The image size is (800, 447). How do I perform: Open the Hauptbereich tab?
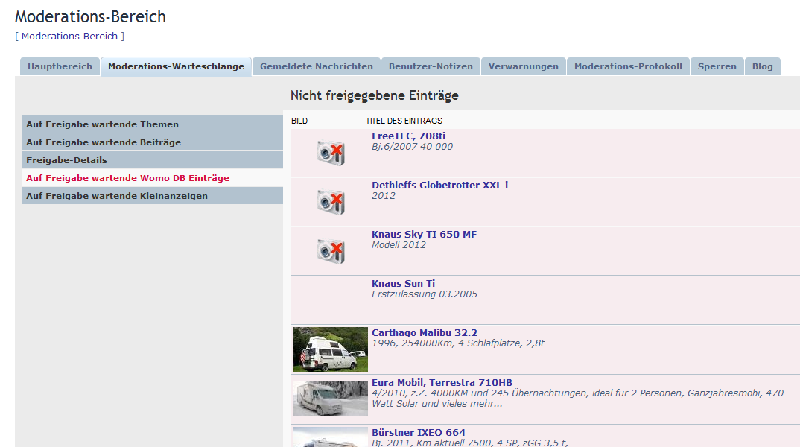click(x=60, y=66)
